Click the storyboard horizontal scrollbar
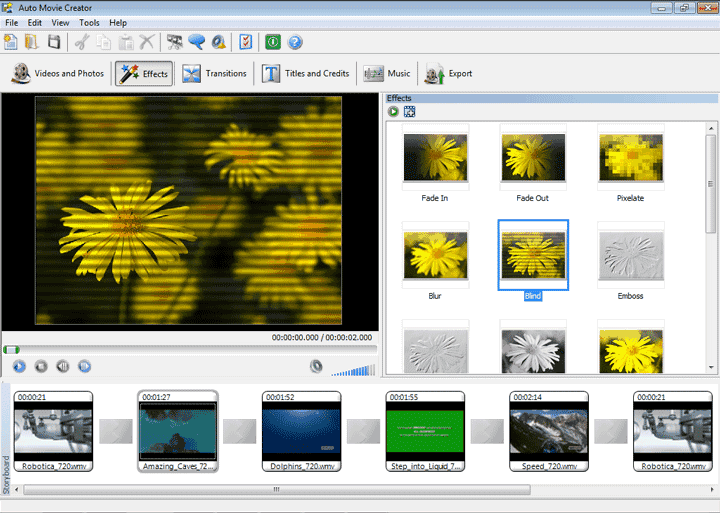Viewport: 720px width, 513px height. [x=277, y=489]
